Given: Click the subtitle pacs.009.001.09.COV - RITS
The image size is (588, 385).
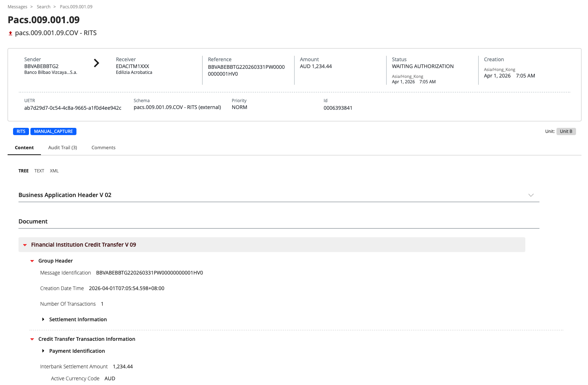Looking at the screenshot, I should click(56, 33).
